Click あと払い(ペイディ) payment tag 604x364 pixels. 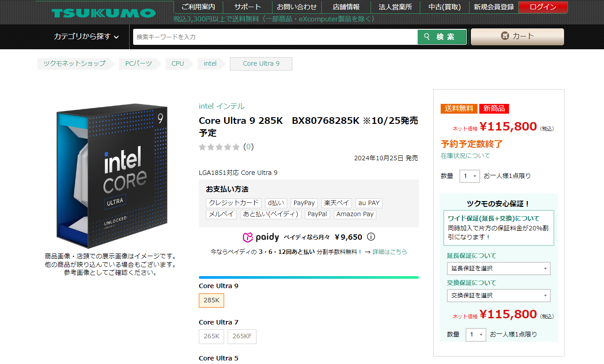click(x=271, y=214)
